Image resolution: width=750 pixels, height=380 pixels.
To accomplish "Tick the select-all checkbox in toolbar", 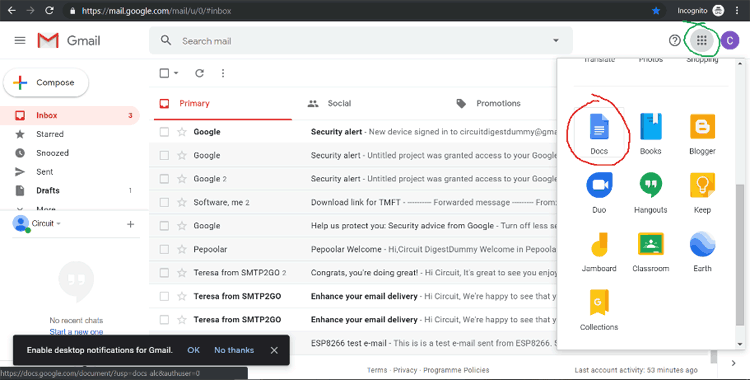I will click(164, 73).
